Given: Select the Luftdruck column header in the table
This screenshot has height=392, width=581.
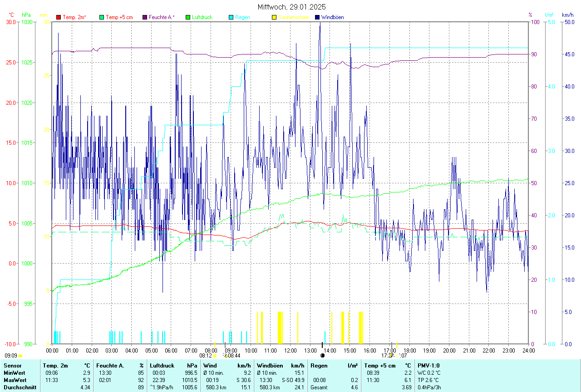Looking at the screenshot, I should pos(162,366).
